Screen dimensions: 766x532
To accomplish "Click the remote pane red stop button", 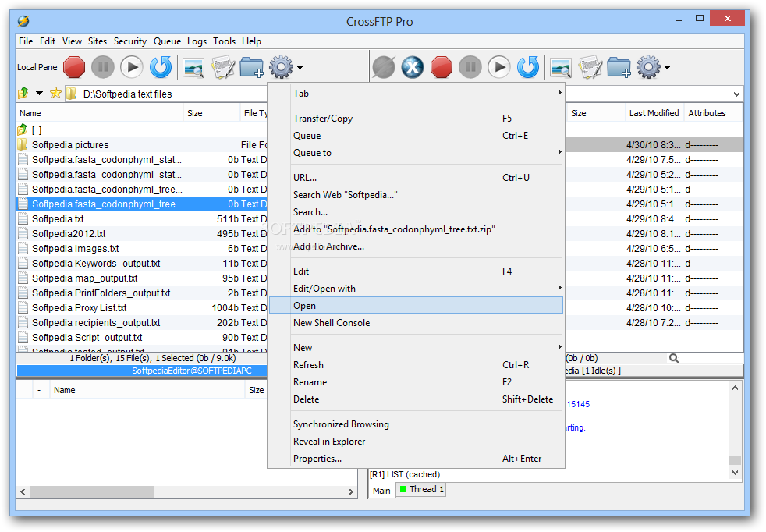I will pyautogui.click(x=442, y=67).
